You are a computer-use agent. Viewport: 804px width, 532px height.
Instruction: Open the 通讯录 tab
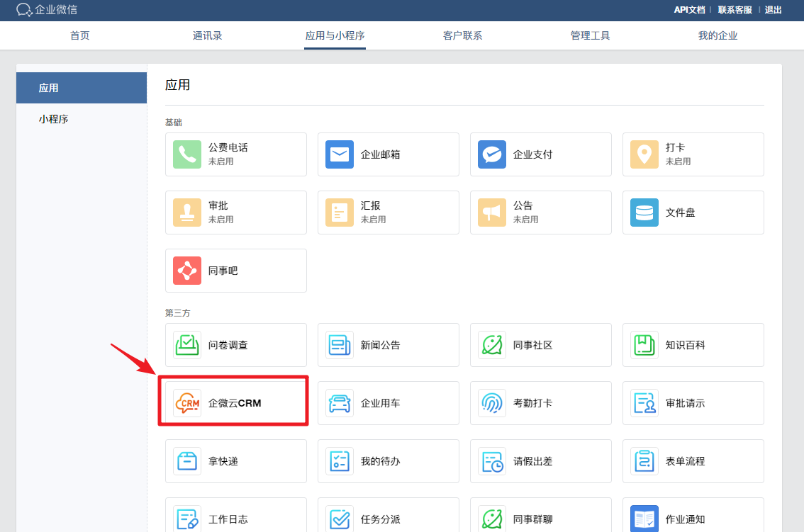click(207, 35)
